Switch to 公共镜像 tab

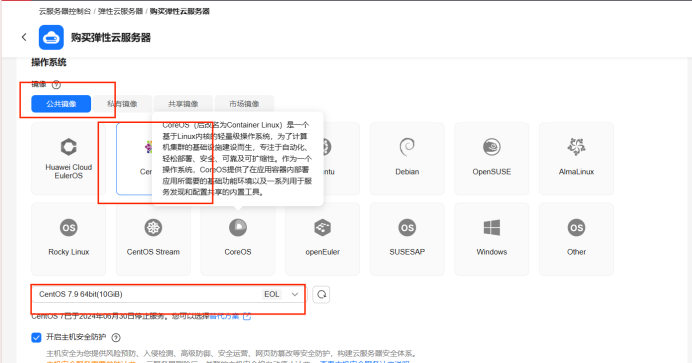(61, 104)
